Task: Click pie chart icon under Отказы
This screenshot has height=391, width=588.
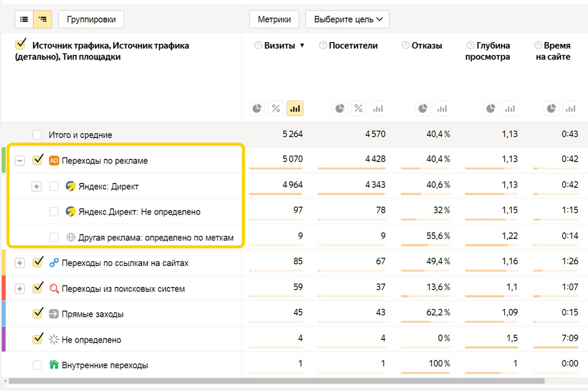Action: 423,108
